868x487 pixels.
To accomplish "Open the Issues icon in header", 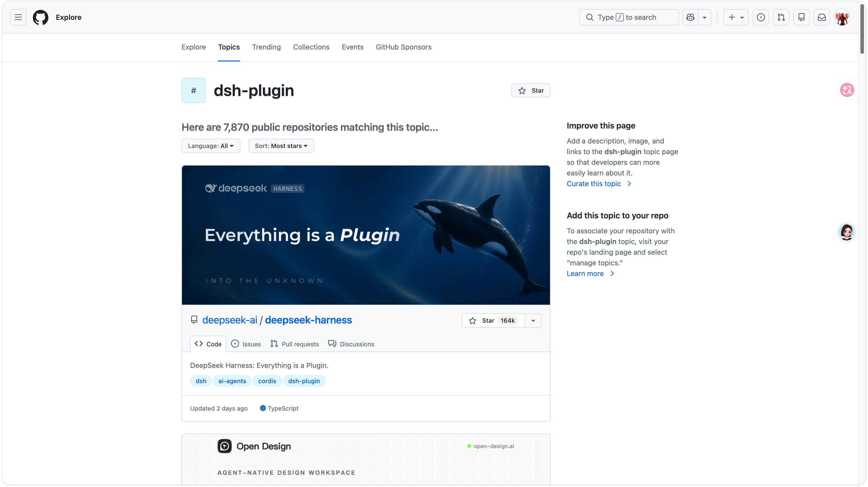I will point(761,17).
